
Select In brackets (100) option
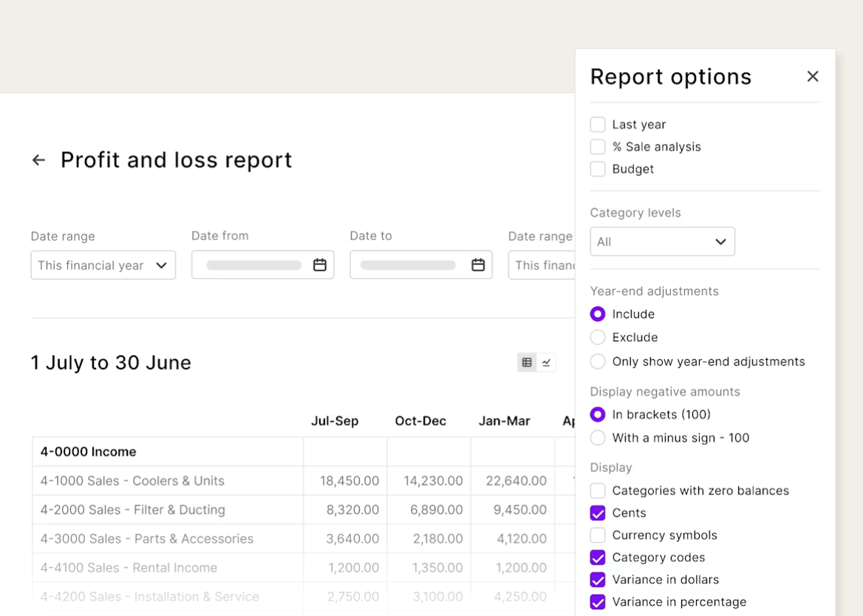click(598, 414)
